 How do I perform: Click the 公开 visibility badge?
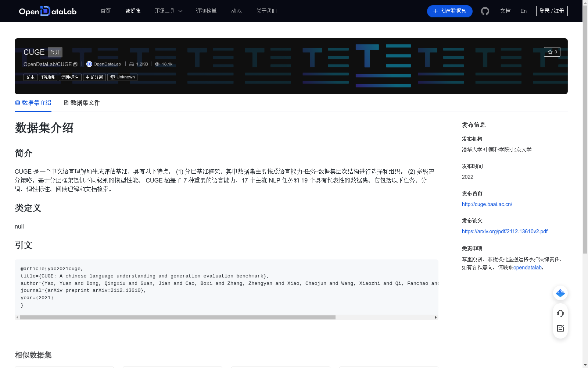(x=55, y=52)
